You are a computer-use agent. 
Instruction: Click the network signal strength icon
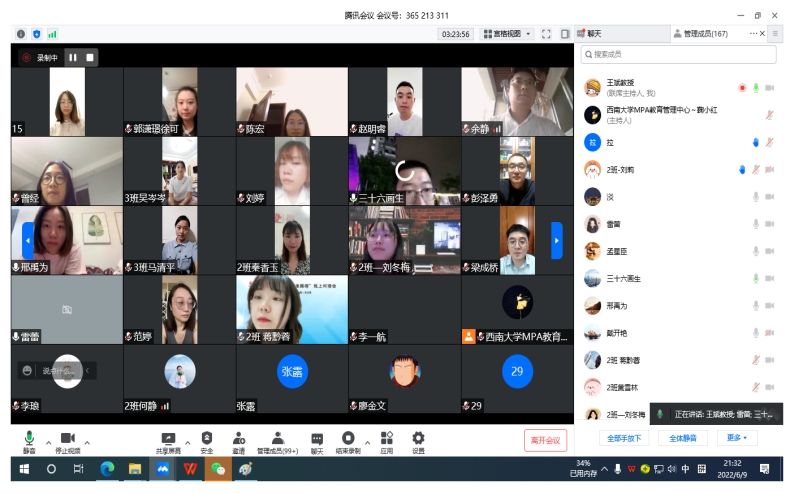pos(52,33)
